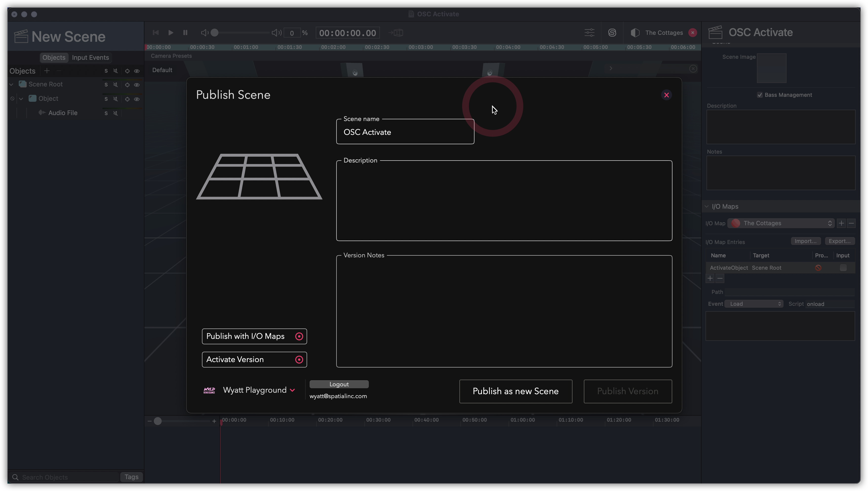868x491 pixels.
Task: Click the Publish Version button
Action: tap(628, 391)
